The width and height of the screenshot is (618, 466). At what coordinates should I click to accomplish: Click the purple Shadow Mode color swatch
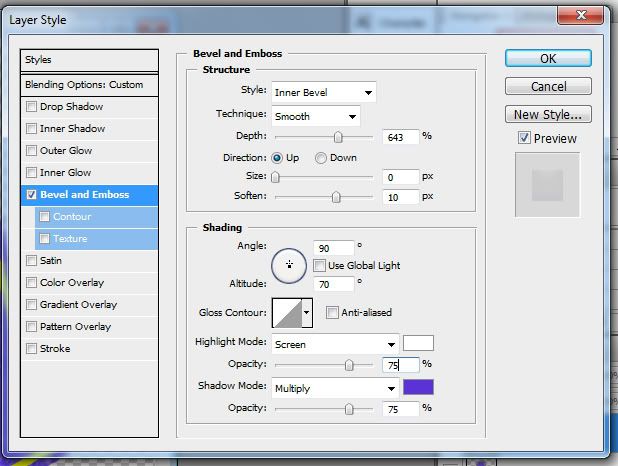(x=418, y=387)
